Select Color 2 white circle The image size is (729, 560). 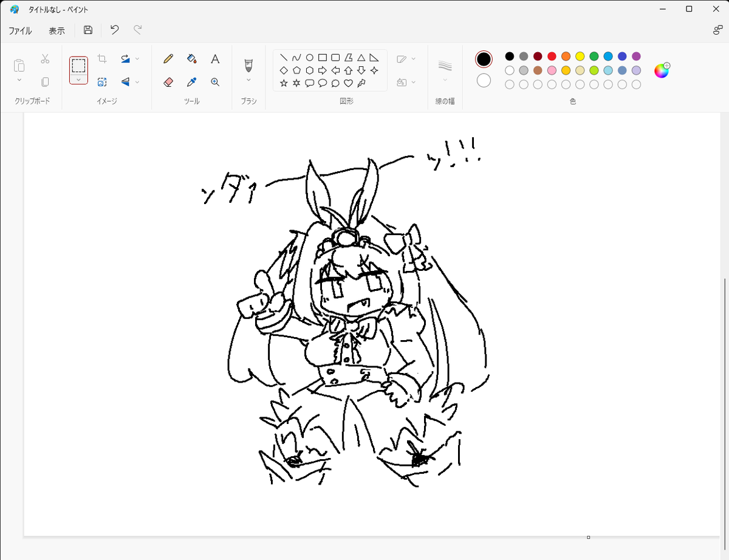[x=484, y=80]
